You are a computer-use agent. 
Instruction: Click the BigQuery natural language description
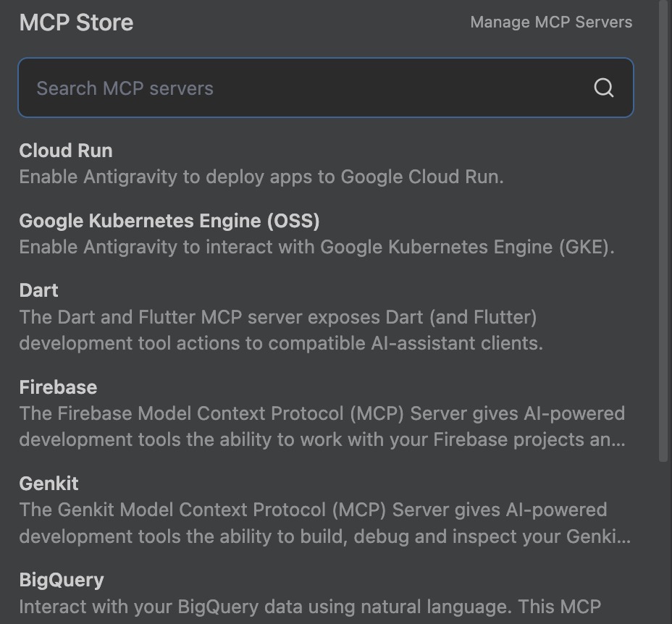[x=310, y=607]
